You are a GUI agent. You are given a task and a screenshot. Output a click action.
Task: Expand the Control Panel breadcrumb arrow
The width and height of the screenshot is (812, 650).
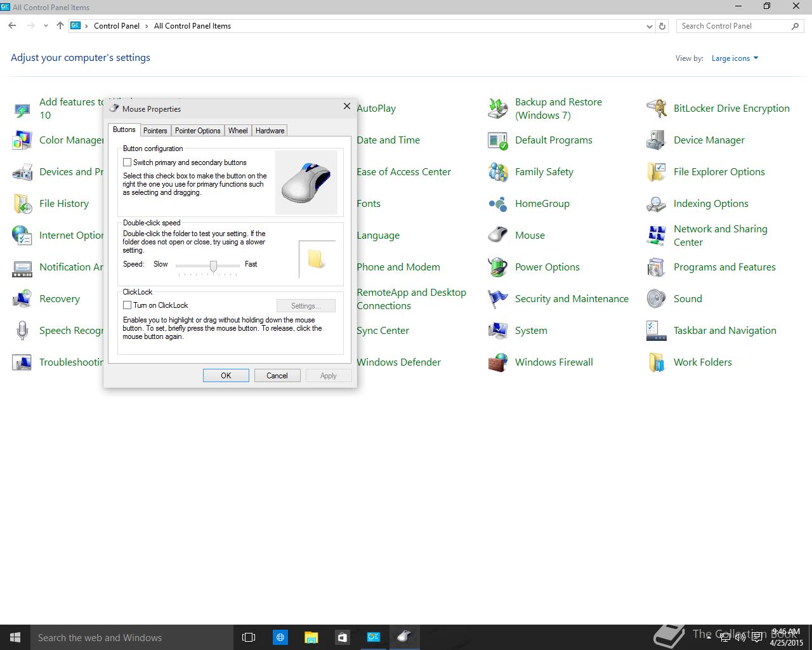click(147, 26)
